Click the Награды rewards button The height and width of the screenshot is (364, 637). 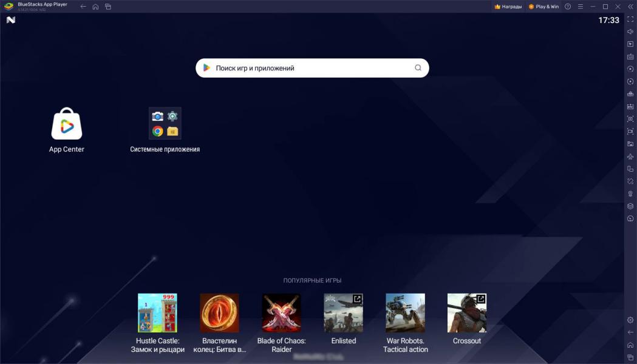click(x=508, y=7)
